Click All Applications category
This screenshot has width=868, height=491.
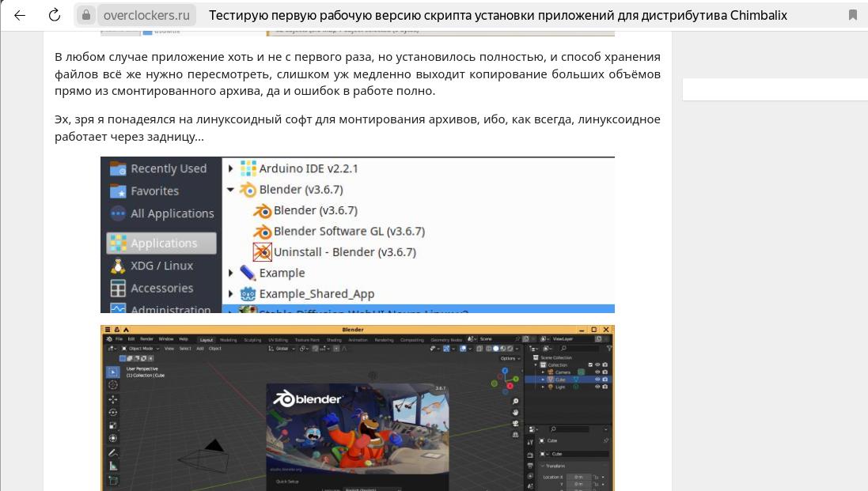click(161, 213)
